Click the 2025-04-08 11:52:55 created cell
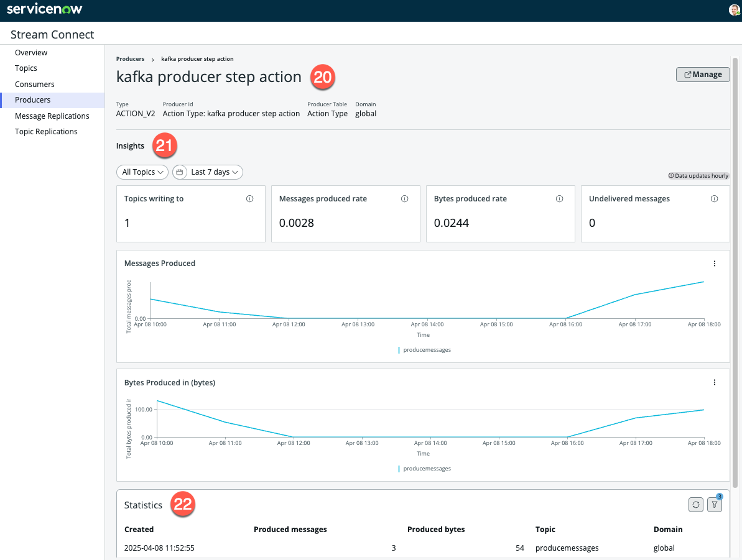 point(159,548)
